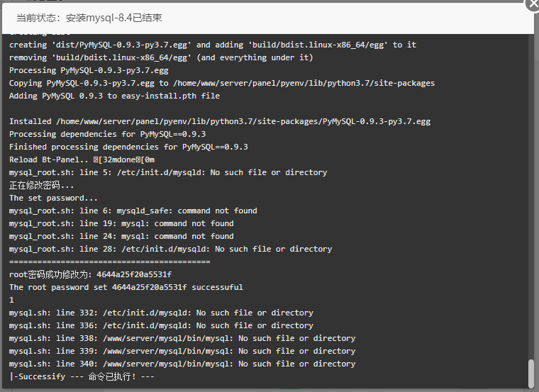Click the 'Reload Bt-Panel..' log line
This screenshot has height=392, width=539.
pos(82,159)
